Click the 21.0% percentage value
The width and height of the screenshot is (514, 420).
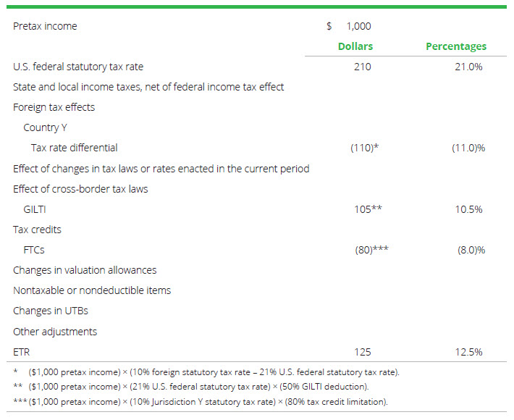(470, 67)
